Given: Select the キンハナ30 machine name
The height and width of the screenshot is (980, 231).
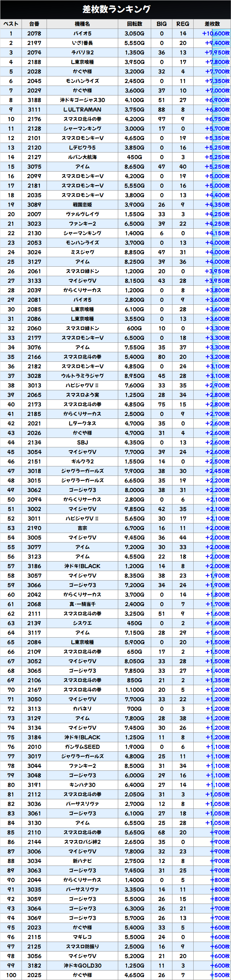Looking at the screenshot, I should [82, 785].
